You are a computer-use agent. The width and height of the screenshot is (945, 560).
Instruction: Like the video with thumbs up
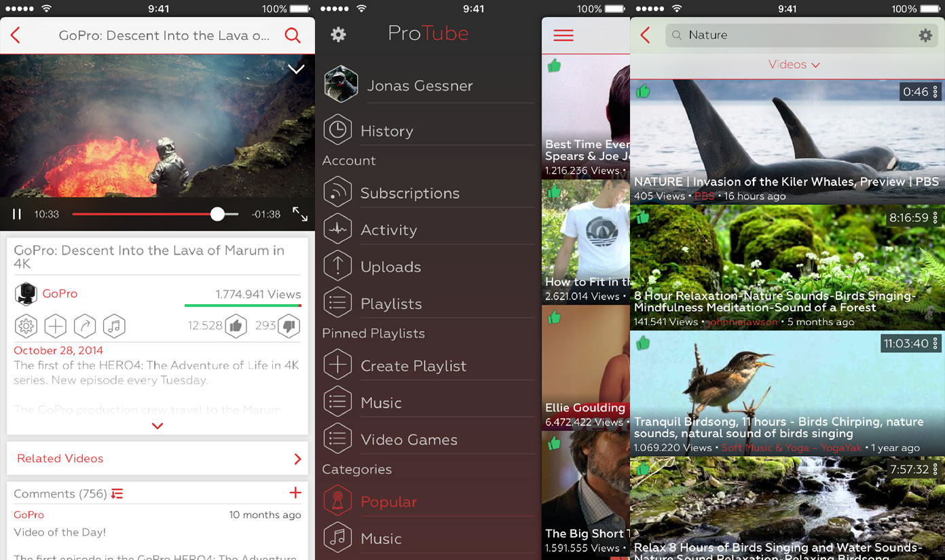point(236,326)
